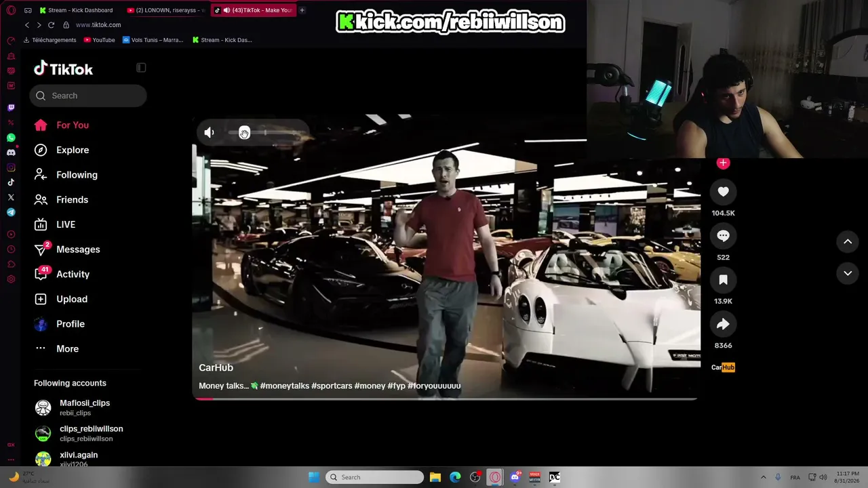Open X (Twitter) in the Opera sidebar

coord(11,197)
